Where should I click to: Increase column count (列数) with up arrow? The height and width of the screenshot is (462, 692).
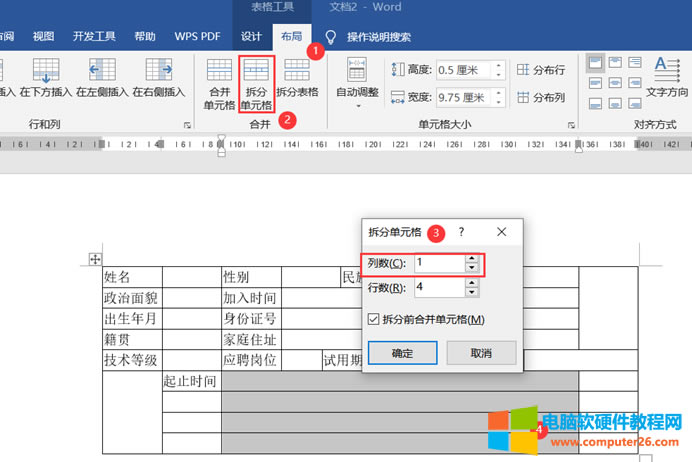tap(471, 258)
